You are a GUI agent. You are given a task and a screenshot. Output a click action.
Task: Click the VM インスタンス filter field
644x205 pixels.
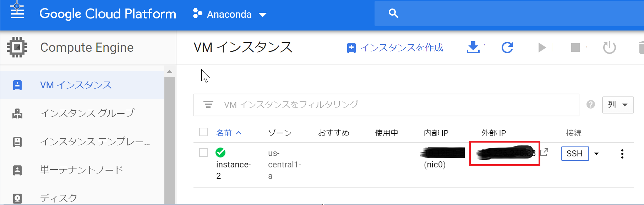click(386, 105)
